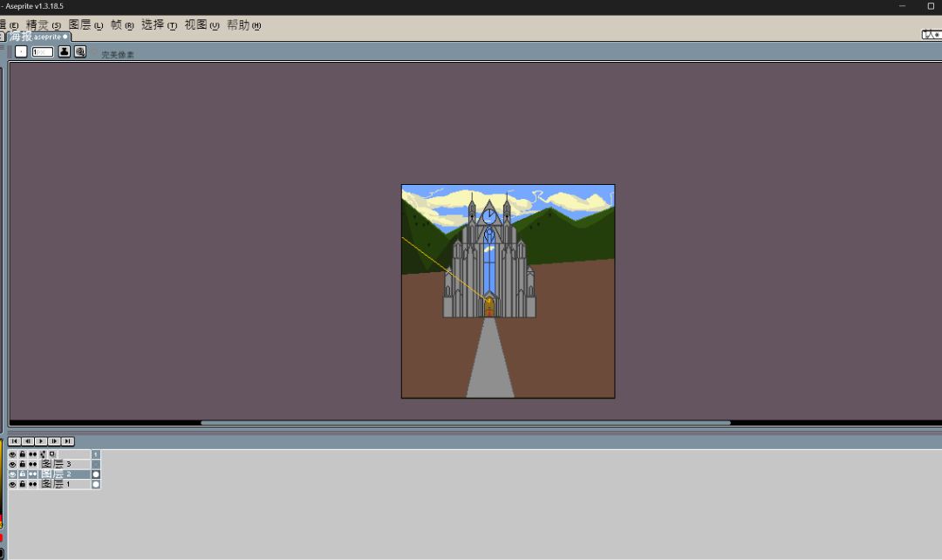
Task: Select the empty cel of 图层 3
Action: point(96,464)
